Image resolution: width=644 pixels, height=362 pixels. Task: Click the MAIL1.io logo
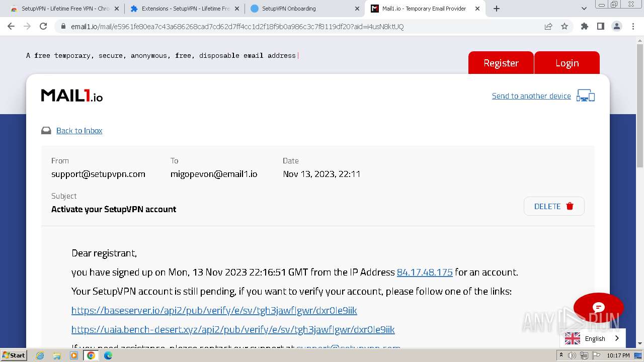pyautogui.click(x=72, y=96)
